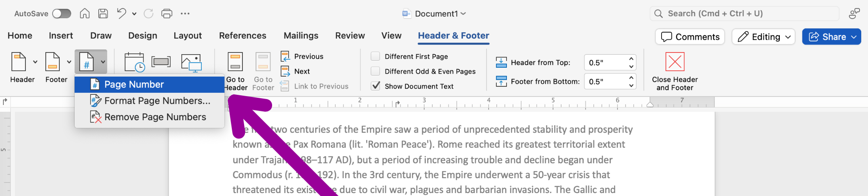Collapse the Page Number dropdown arrow
Screen dimensions: 868x196
coord(103,62)
